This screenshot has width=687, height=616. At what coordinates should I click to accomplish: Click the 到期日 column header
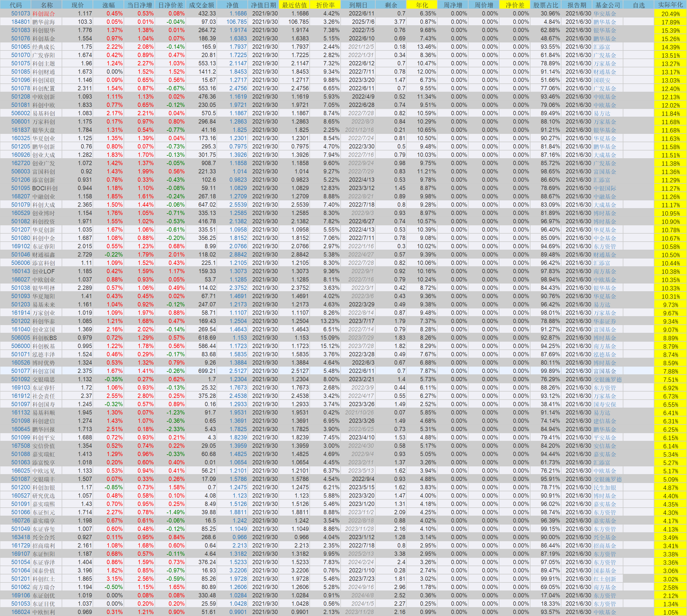358,5
